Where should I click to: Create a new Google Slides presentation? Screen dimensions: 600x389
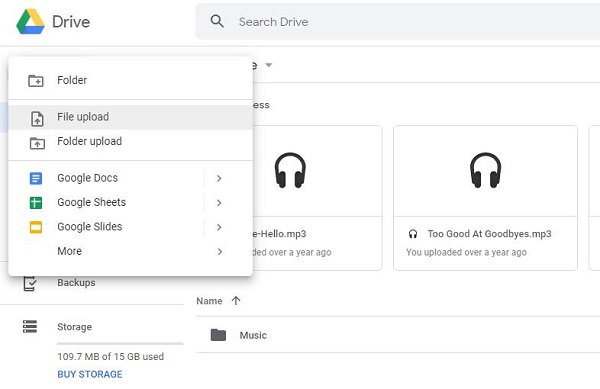point(106,227)
